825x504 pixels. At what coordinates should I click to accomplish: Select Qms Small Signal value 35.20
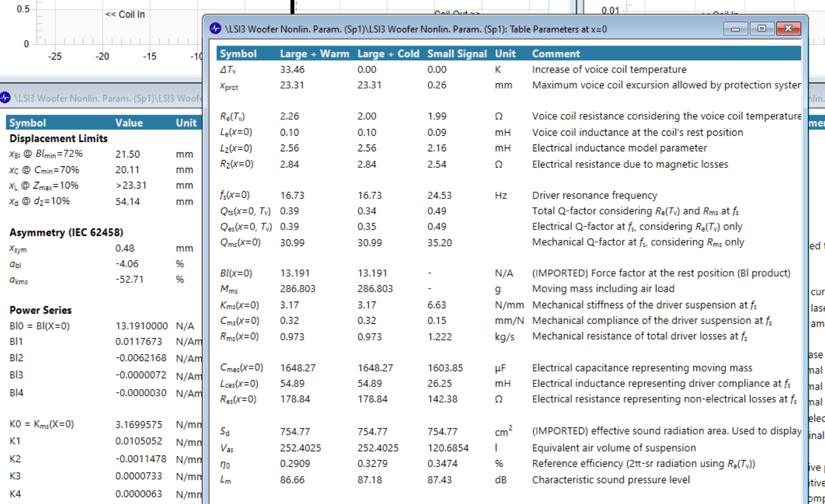coord(439,242)
